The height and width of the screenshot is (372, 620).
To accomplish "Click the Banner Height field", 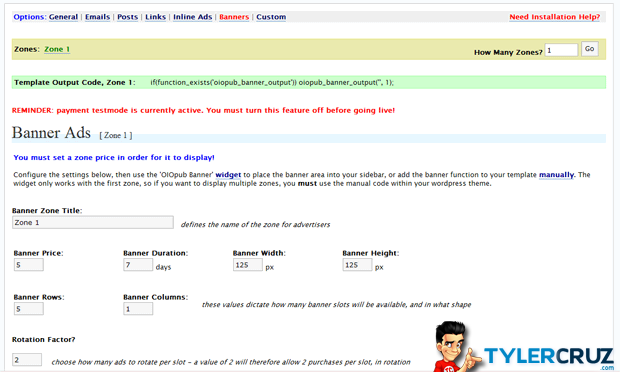I will (x=357, y=264).
